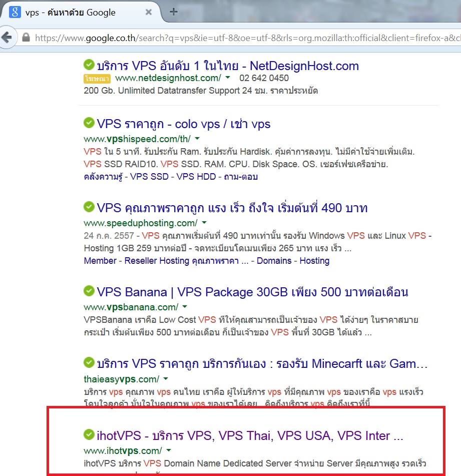Screen dimensions: 461x476
Task: Click snippet VPSBanana เราคือ Low Cost
Action: click(x=140, y=320)
